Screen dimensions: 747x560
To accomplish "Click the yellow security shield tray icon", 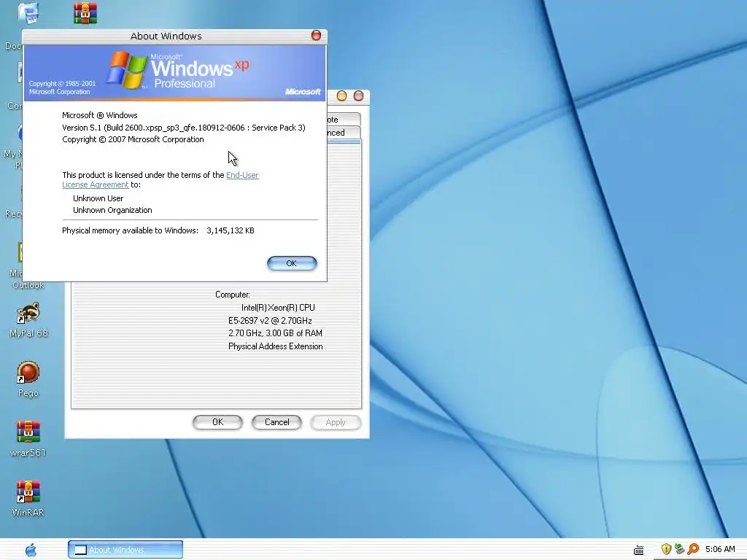I will pyautogui.click(x=666, y=550).
